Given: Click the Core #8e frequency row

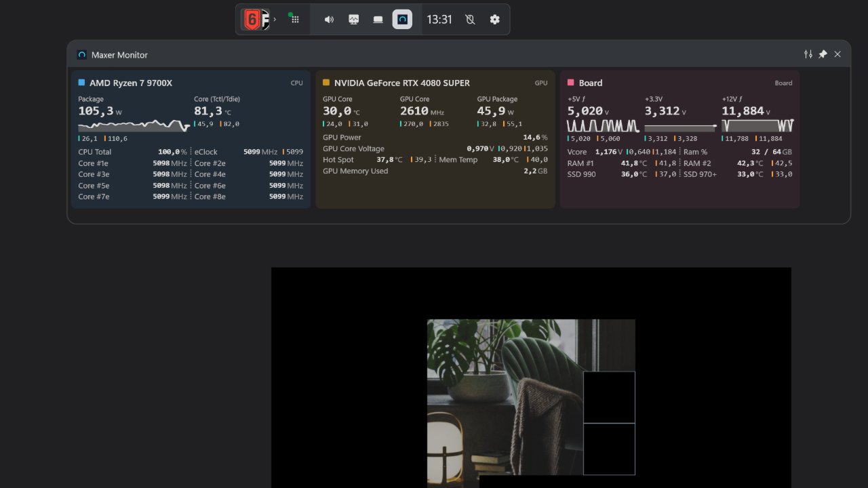Looking at the screenshot, I should tap(249, 197).
